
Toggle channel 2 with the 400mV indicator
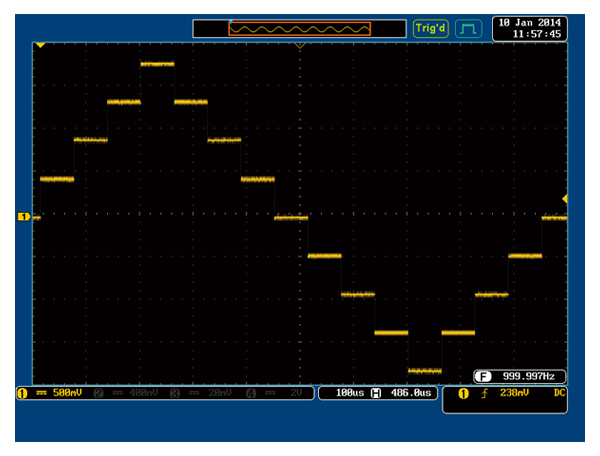[x=127, y=394]
